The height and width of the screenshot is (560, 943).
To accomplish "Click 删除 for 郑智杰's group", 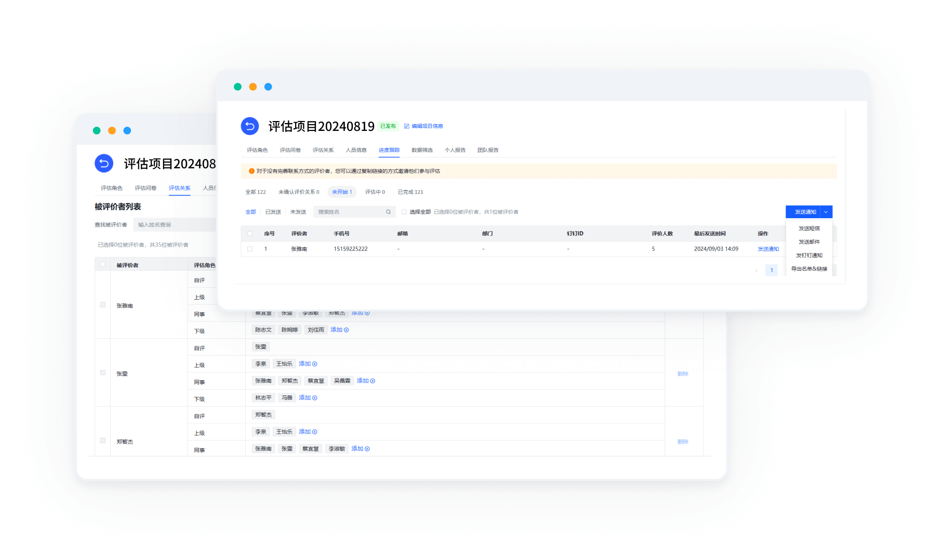I will [x=683, y=442].
